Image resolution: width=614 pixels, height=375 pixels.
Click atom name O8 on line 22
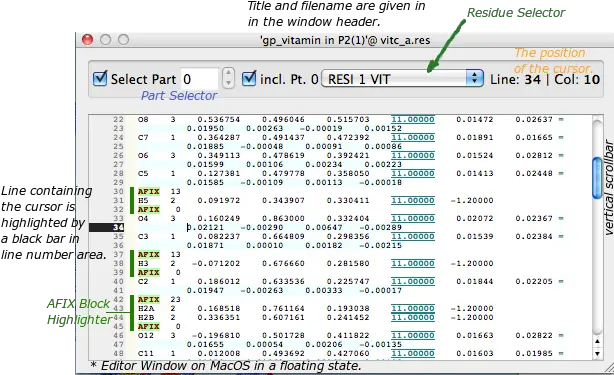pos(143,119)
